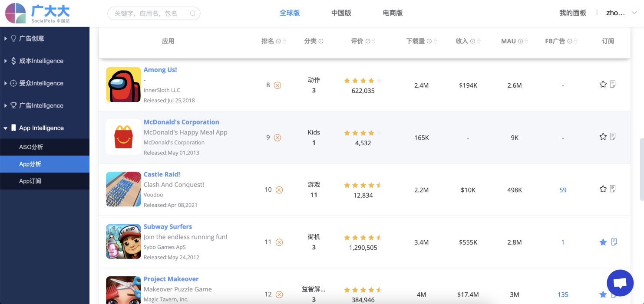Expand the 广告创意 sidebar section
The height and width of the screenshot is (304, 644).
(x=45, y=38)
